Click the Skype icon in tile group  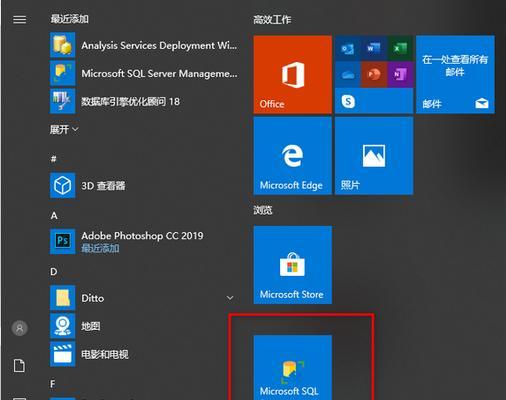[x=348, y=101]
